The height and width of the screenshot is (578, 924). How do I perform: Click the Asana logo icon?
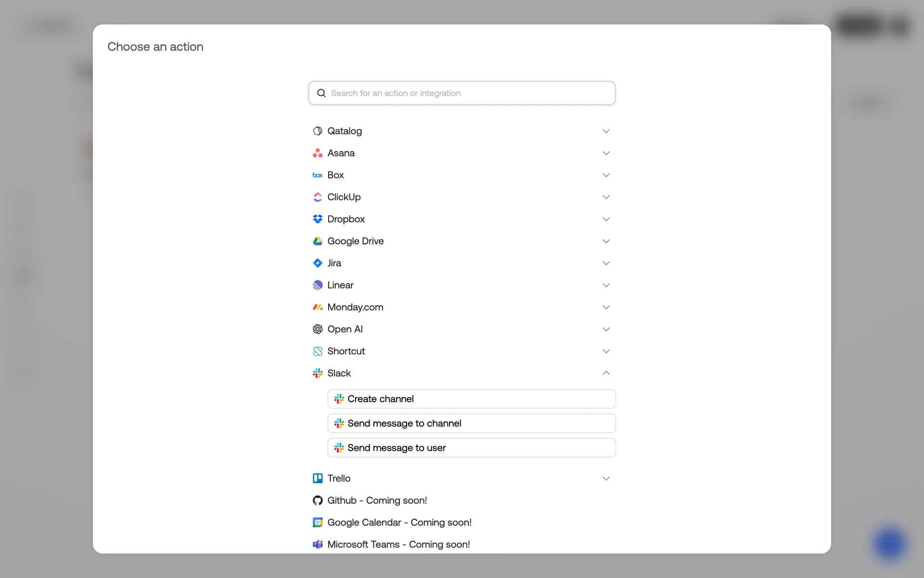pyautogui.click(x=318, y=153)
